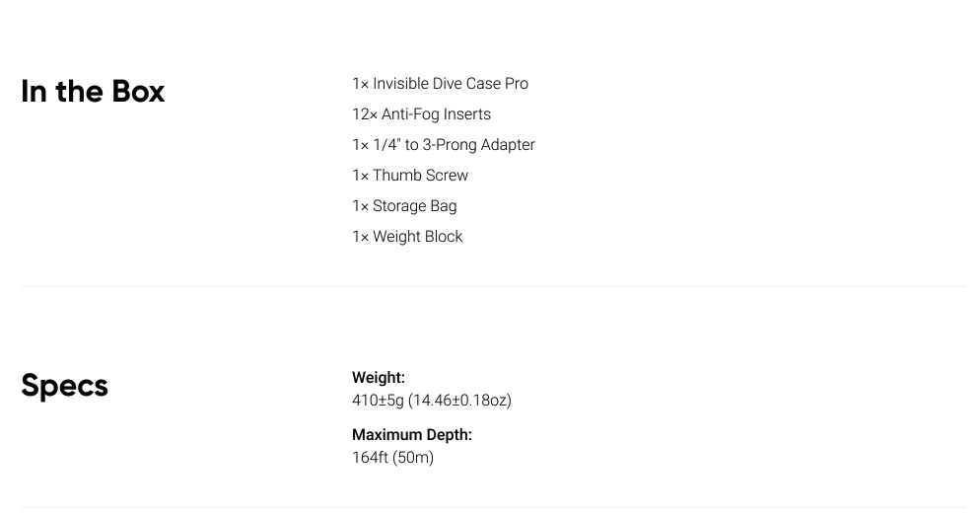Click the '1× Thumb Screw' entry
Image resolution: width=980 pixels, height=517 pixels.
click(x=410, y=176)
